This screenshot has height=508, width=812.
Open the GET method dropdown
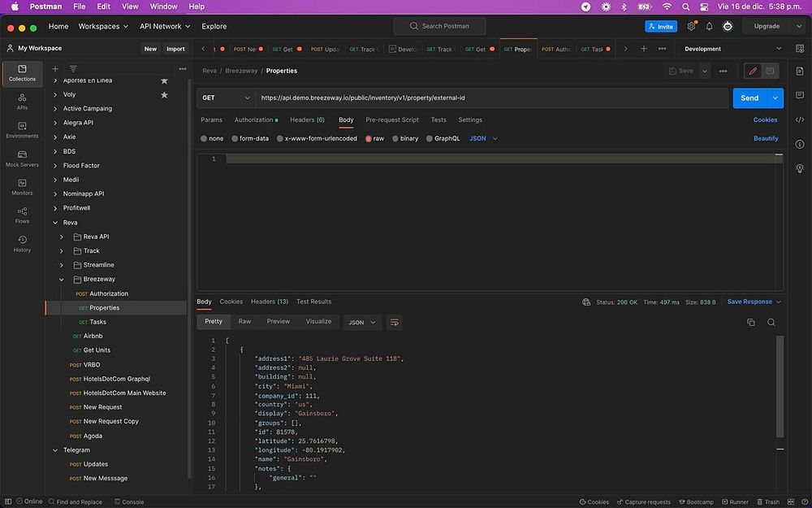point(226,98)
